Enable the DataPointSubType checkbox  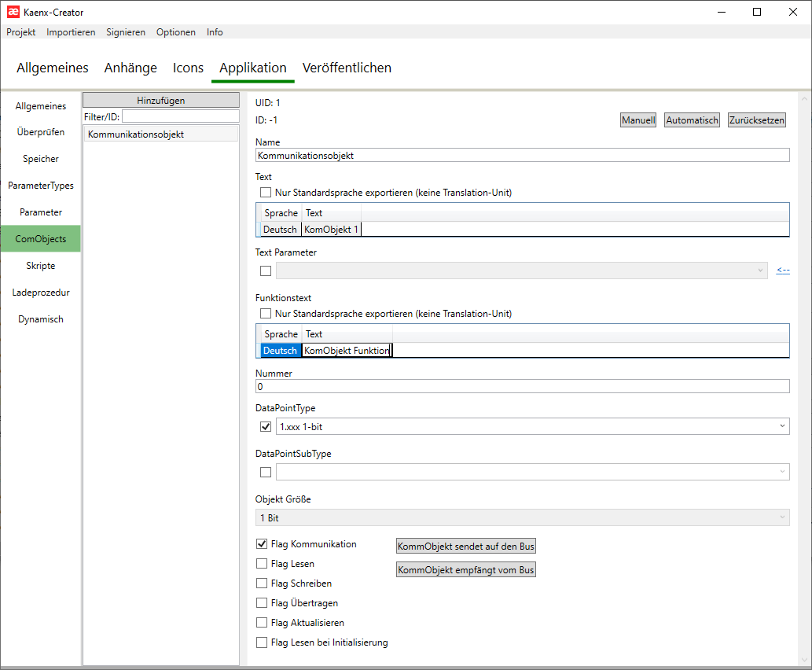[x=265, y=472]
